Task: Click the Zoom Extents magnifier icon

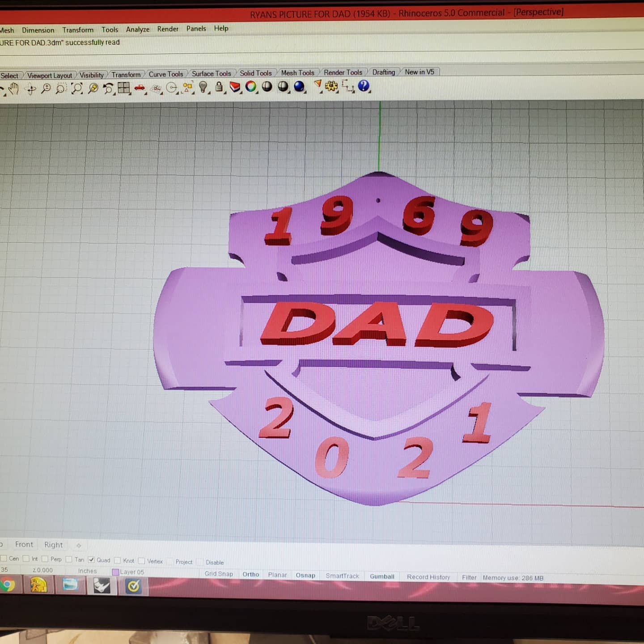Action: pos(77,88)
